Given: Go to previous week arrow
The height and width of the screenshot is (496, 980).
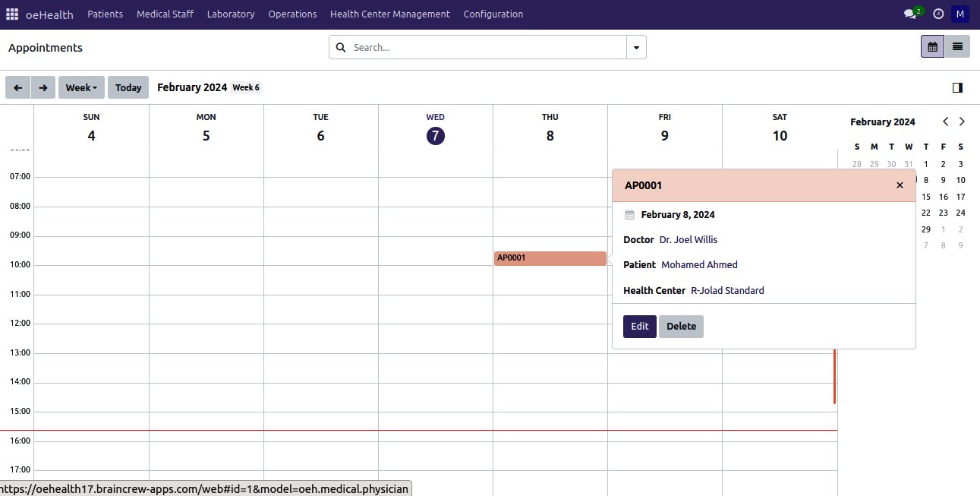Looking at the screenshot, I should (17, 87).
